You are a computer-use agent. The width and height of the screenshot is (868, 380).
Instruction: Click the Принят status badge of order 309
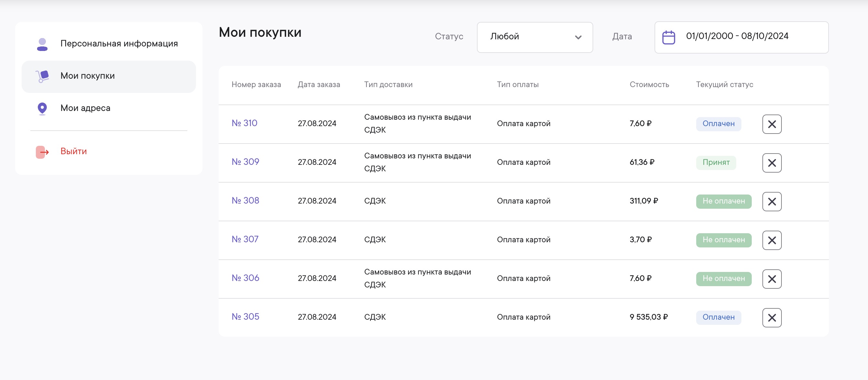pos(716,163)
